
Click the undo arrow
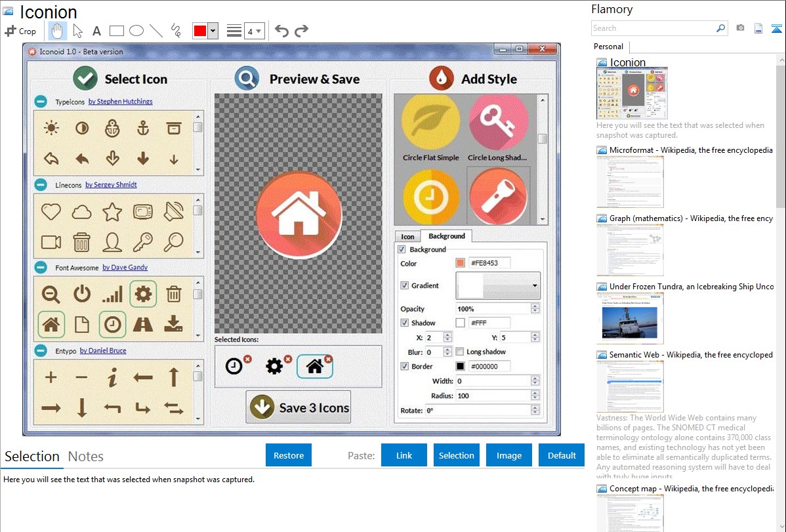pyautogui.click(x=281, y=31)
